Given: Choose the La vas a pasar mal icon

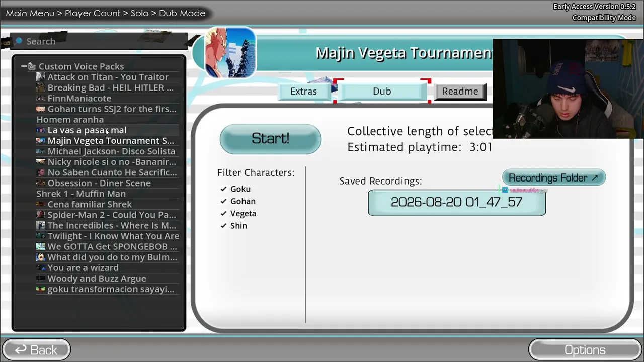Looking at the screenshot, I should 41,130.
